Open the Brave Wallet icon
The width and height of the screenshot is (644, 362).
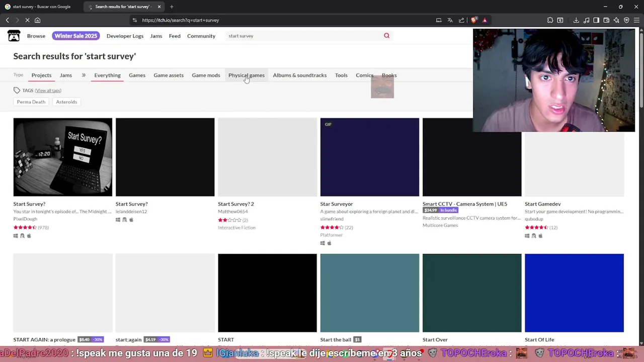click(606, 20)
